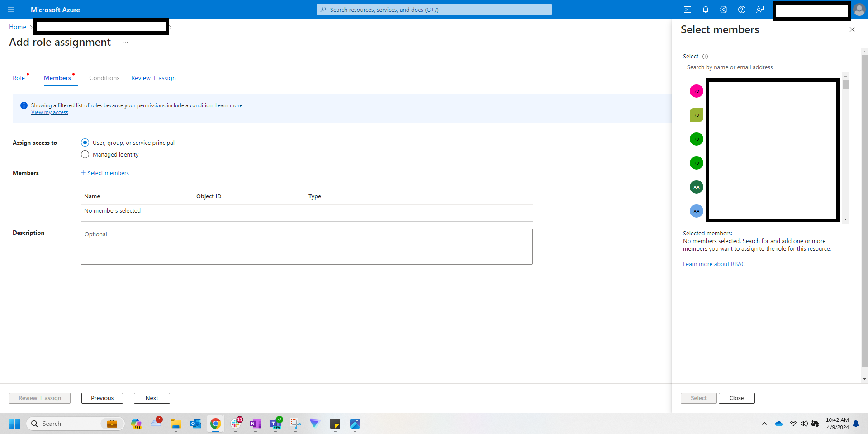Switch to the Role tab

pyautogui.click(x=19, y=78)
